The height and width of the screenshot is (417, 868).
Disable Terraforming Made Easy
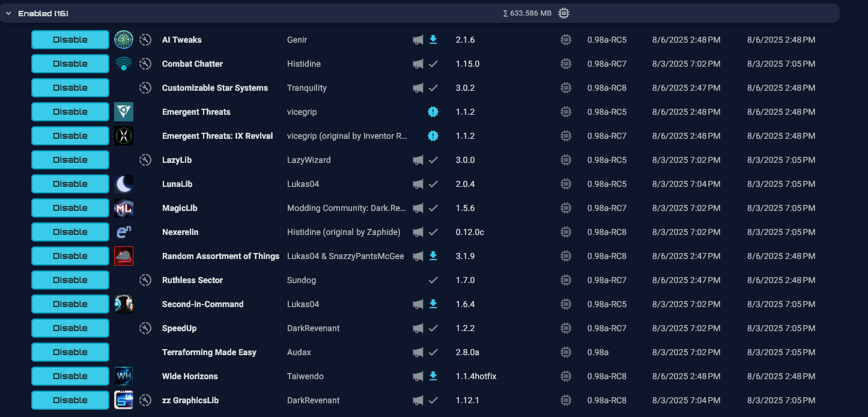coord(70,352)
